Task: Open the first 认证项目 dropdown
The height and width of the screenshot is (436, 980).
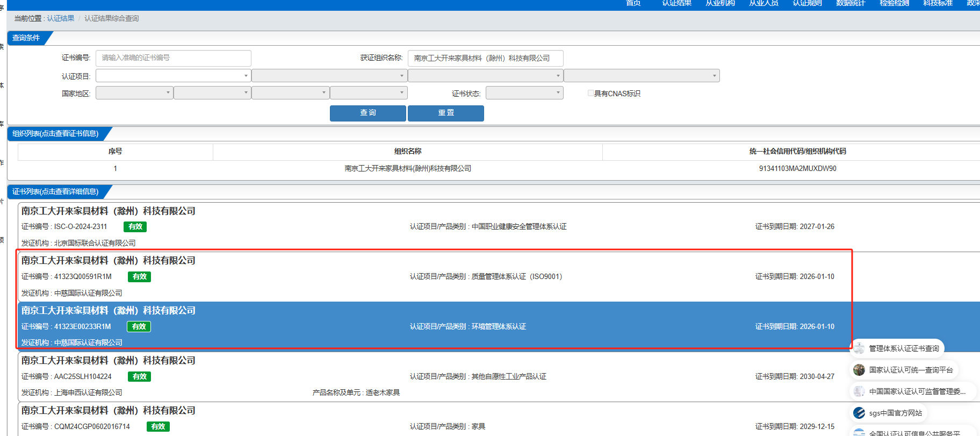Action: click(173, 76)
